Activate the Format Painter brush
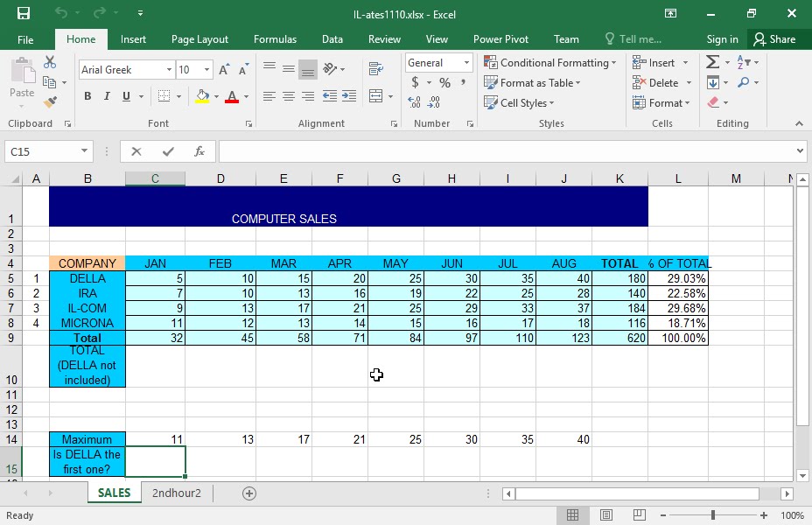 [x=50, y=102]
